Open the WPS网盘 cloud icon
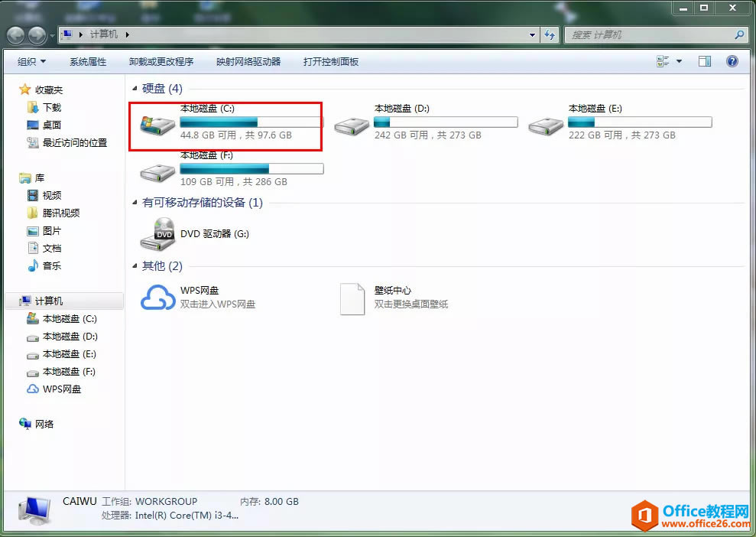 (157, 298)
